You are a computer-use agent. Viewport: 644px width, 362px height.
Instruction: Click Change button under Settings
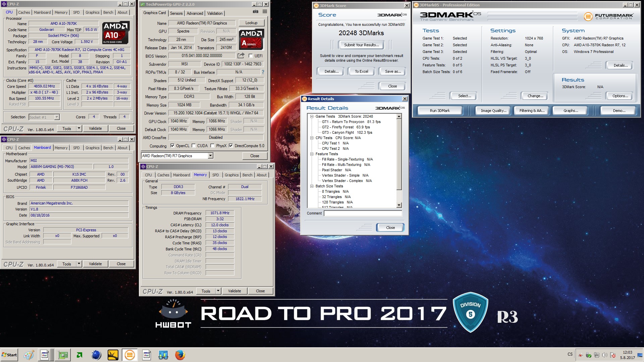[535, 96]
